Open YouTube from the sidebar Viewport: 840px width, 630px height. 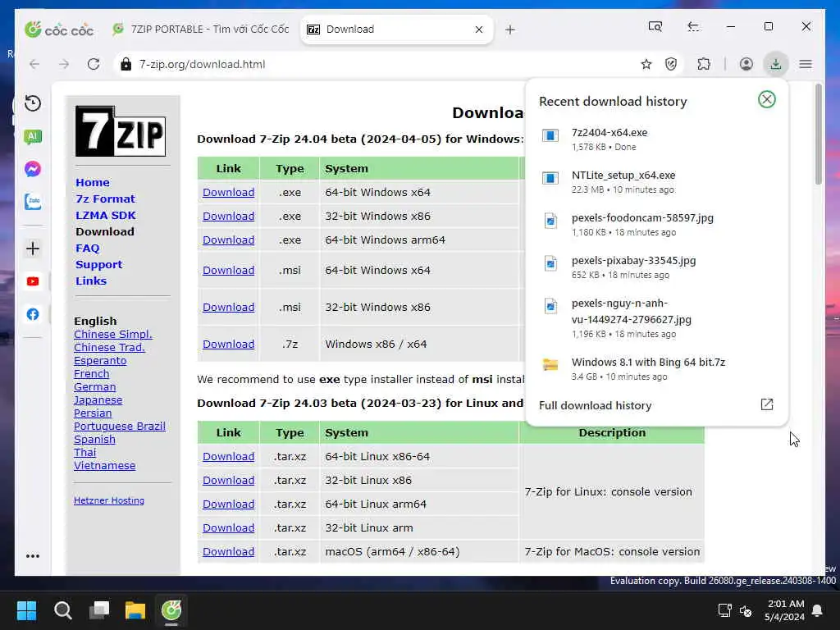33,281
